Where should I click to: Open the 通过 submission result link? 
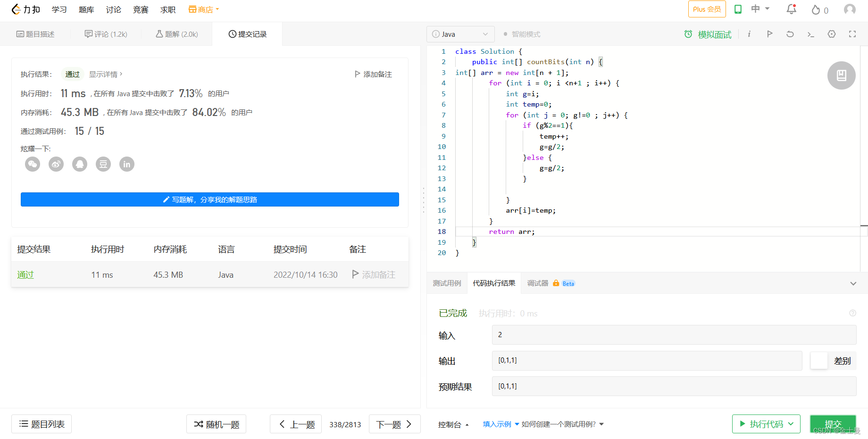(25, 275)
